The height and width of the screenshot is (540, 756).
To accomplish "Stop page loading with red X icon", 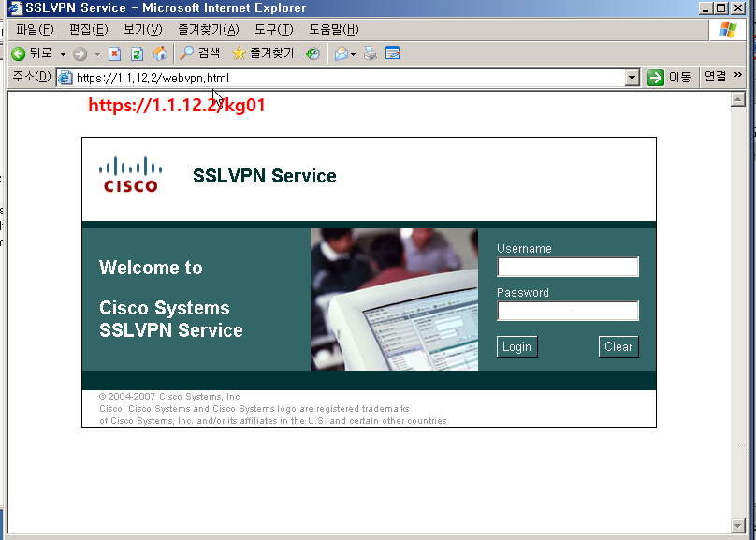I will click(114, 53).
